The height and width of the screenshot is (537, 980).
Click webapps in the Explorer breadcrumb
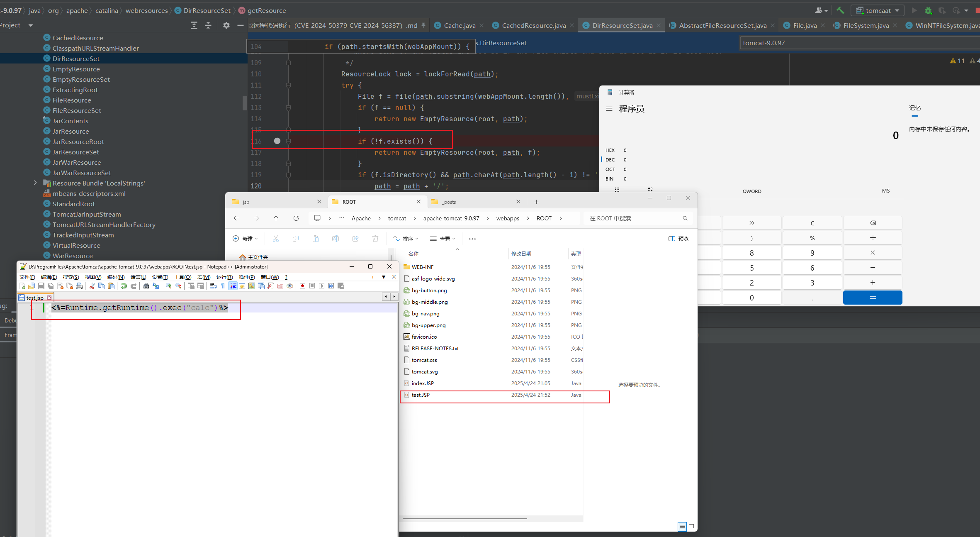pyautogui.click(x=508, y=218)
